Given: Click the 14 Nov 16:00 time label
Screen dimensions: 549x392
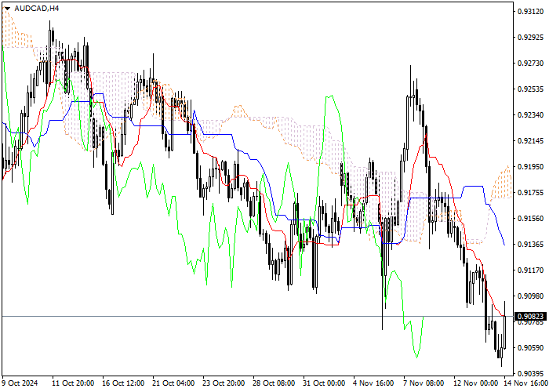Looking at the screenshot, I should [x=525, y=383].
